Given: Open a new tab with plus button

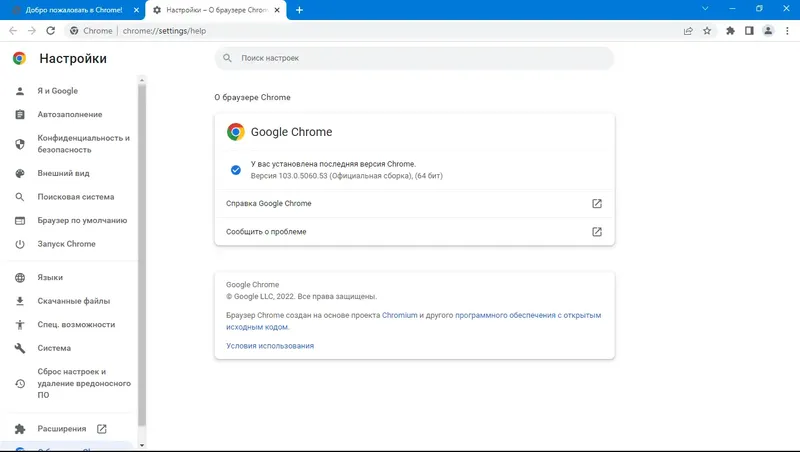Looking at the screenshot, I should click(x=299, y=10).
